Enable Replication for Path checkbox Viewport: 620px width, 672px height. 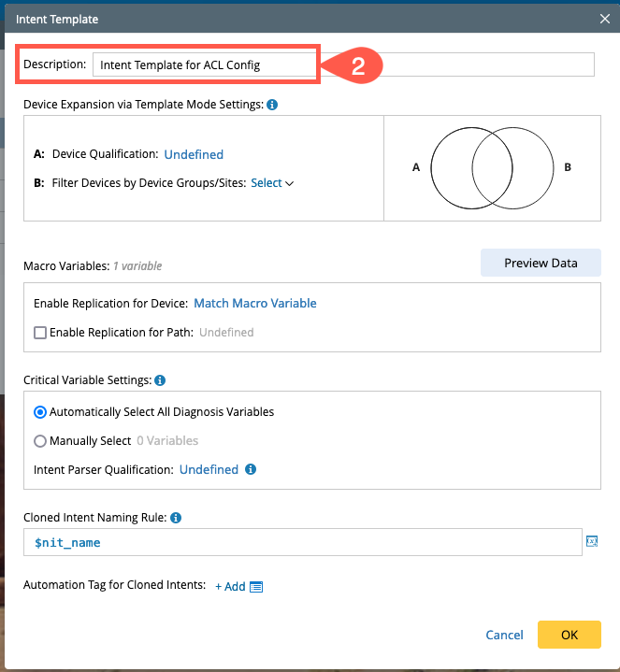[40, 332]
